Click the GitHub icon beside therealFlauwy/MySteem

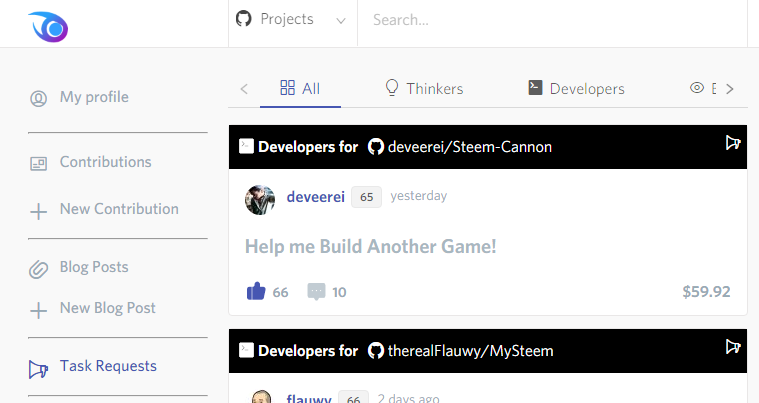click(x=376, y=351)
